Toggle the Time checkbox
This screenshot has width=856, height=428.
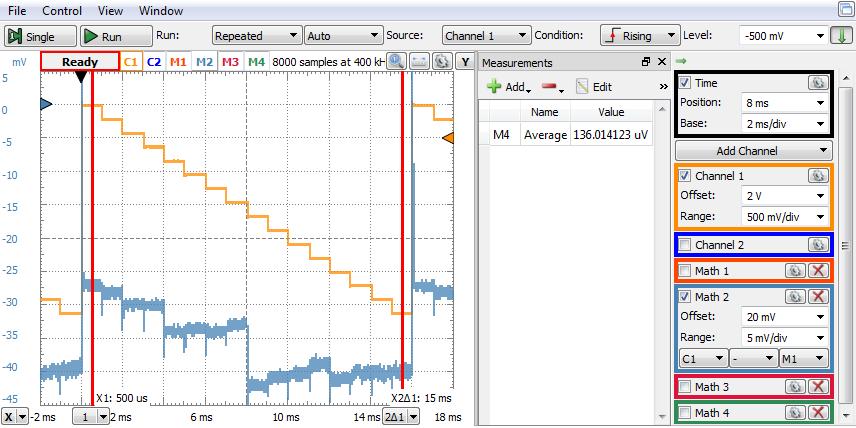point(686,83)
